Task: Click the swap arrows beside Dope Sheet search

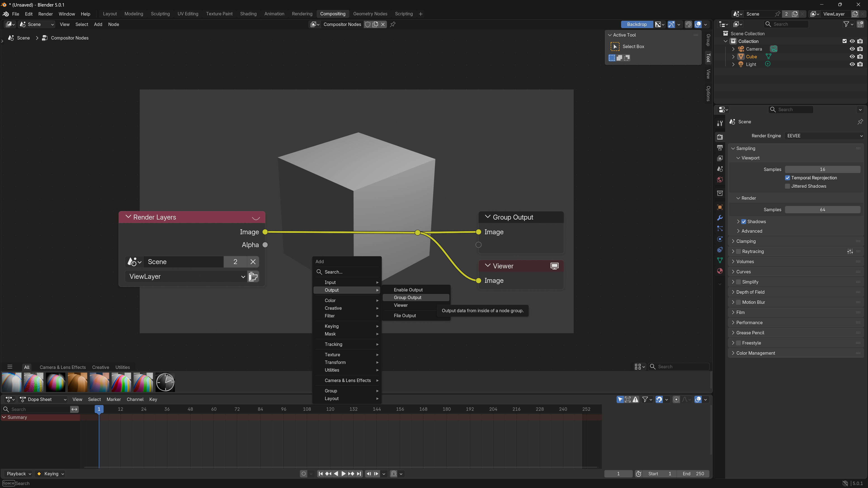Action: point(74,409)
